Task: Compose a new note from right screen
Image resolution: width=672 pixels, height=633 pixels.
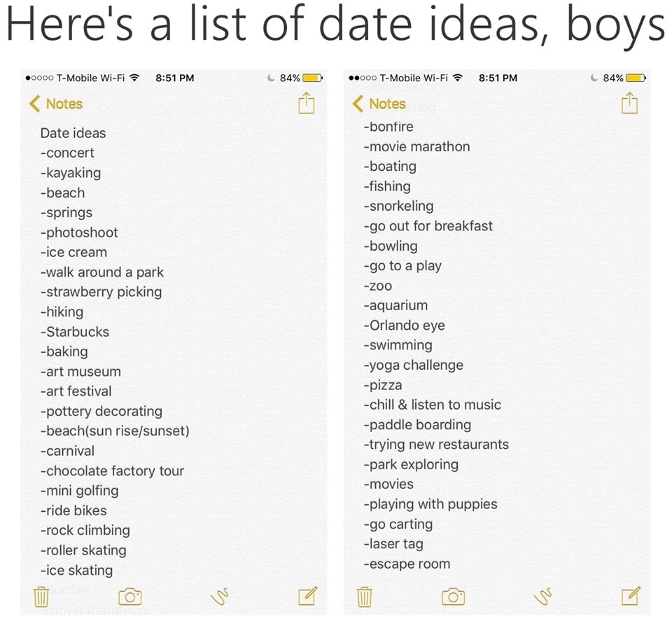Action: [631, 596]
